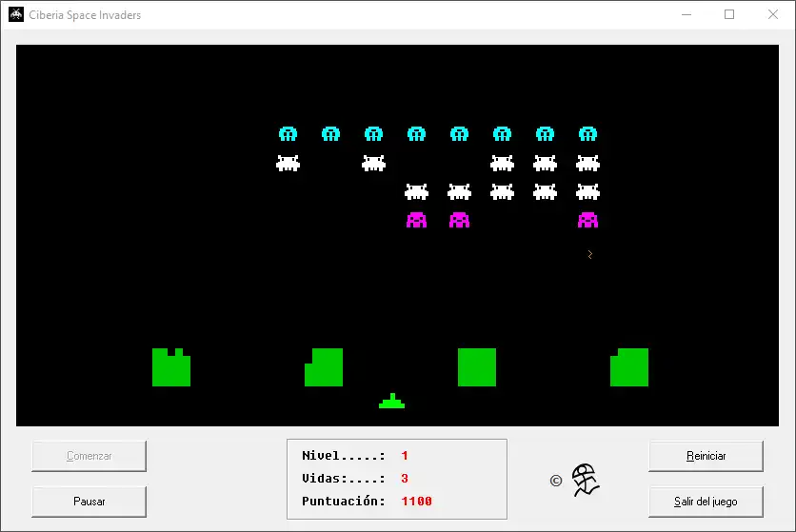This screenshot has height=532, width=796.
Task: Pause the game with Pausar
Action: click(90, 502)
